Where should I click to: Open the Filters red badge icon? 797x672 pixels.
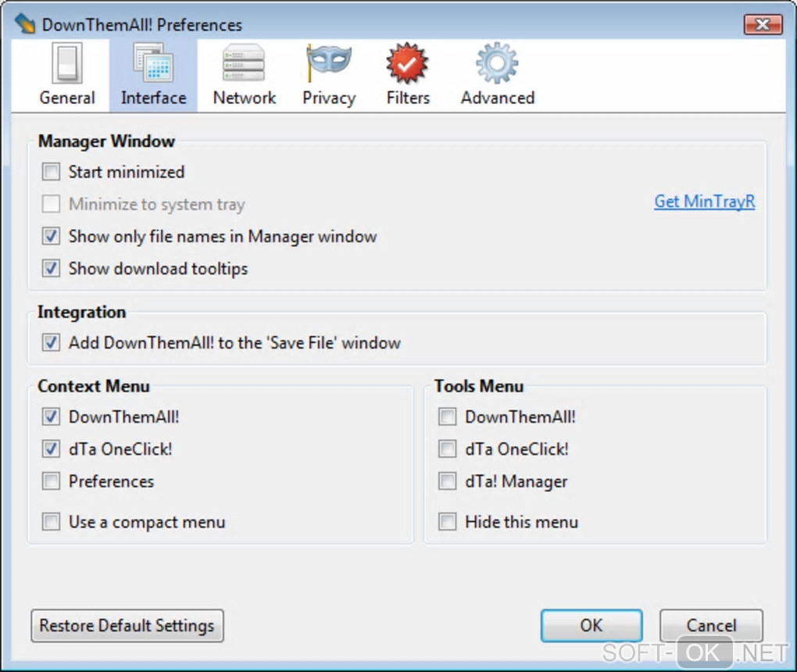pos(408,63)
